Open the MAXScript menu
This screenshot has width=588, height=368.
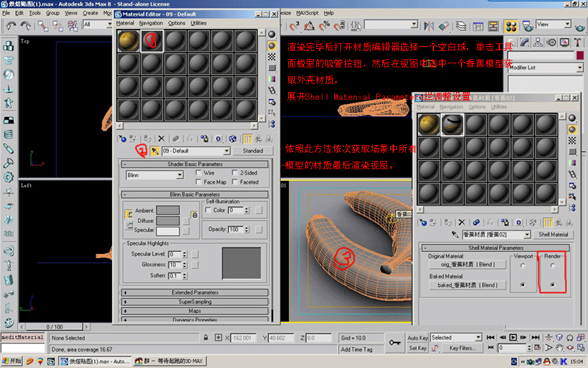point(307,13)
